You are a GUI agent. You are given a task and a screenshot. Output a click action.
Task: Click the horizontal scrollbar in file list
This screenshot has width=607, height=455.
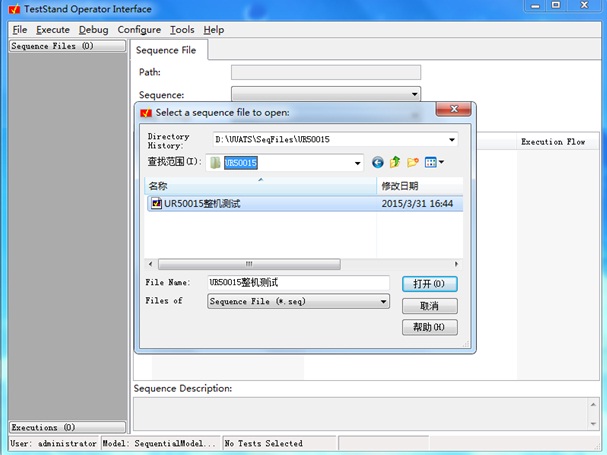tap(250, 264)
